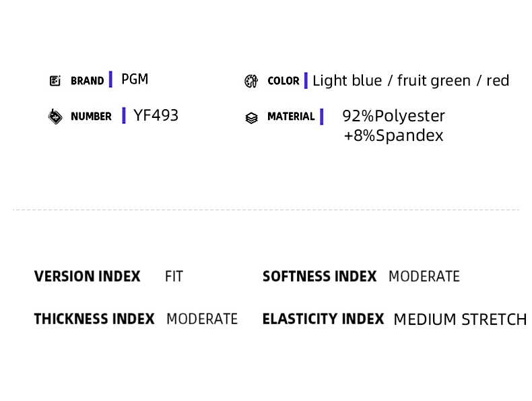
Task: Select the YF493 product number
Action: pyautogui.click(x=156, y=115)
